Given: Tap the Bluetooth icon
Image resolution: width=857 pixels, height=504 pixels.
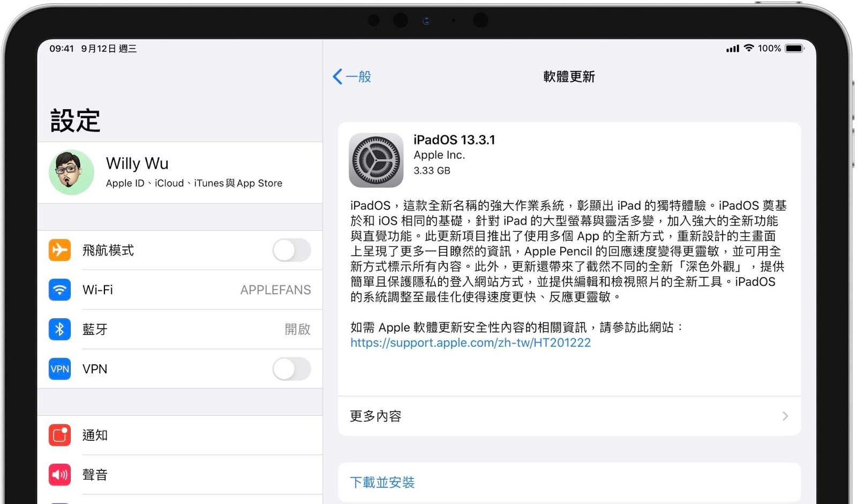Looking at the screenshot, I should pyautogui.click(x=59, y=329).
